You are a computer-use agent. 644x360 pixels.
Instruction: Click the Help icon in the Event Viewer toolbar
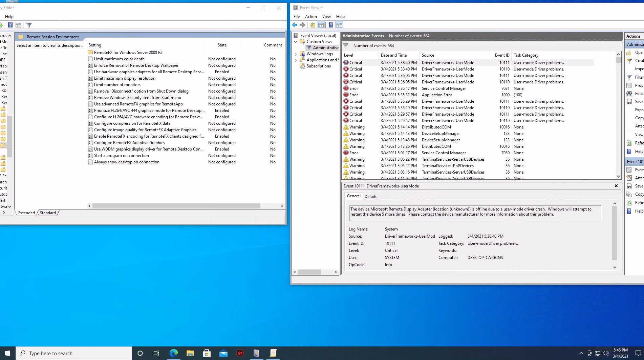tap(331, 25)
